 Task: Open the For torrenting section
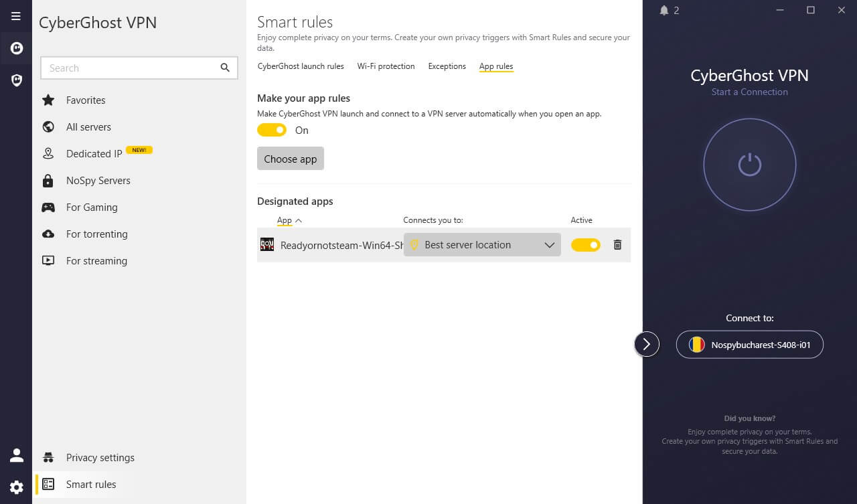(97, 234)
